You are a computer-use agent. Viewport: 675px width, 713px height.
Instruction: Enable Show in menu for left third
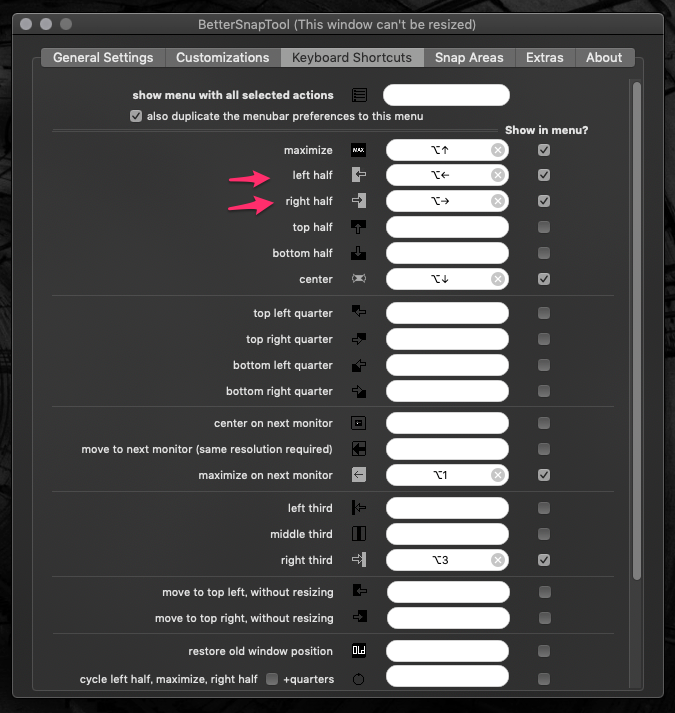point(544,508)
